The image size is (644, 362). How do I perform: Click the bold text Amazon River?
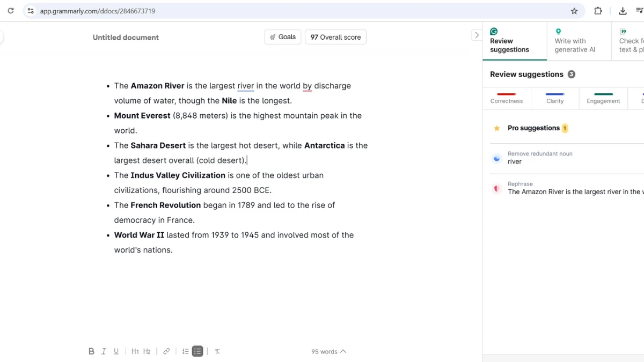157,86
